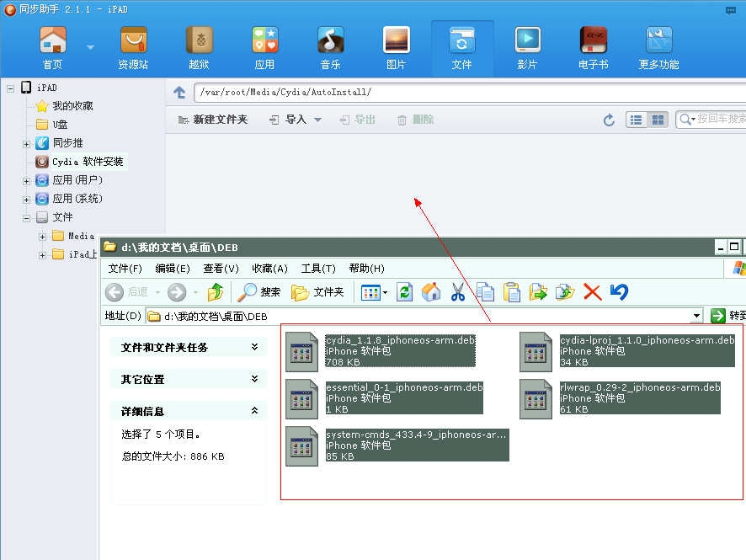Click the cut scissors icon
The height and width of the screenshot is (560, 746).
(458, 292)
